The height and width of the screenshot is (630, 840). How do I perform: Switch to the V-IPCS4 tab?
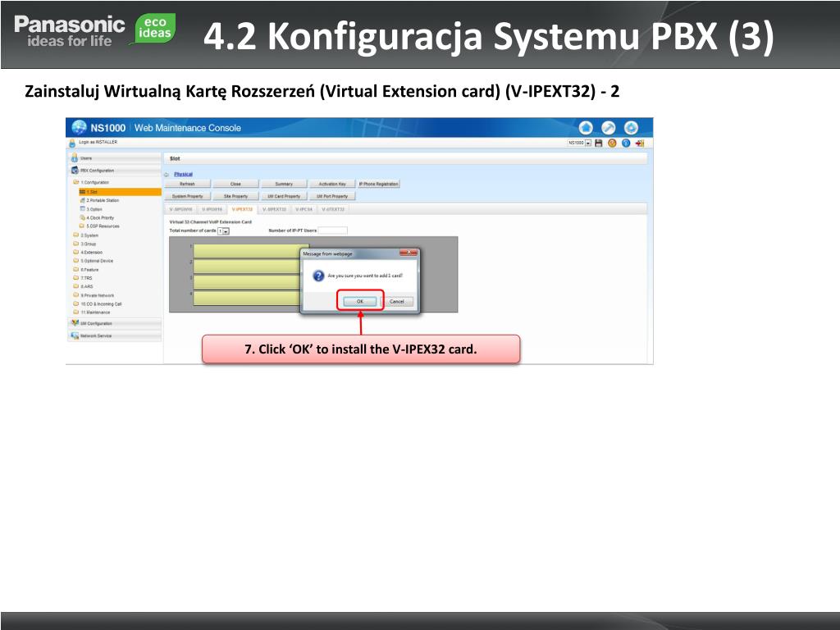[x=304, y=209]
